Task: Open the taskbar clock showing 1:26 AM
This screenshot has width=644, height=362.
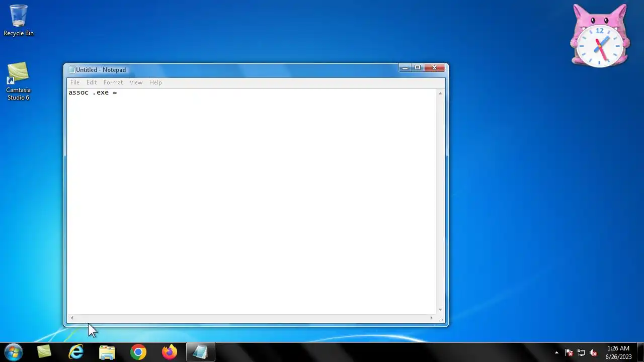Action: [x=618, y=352]
